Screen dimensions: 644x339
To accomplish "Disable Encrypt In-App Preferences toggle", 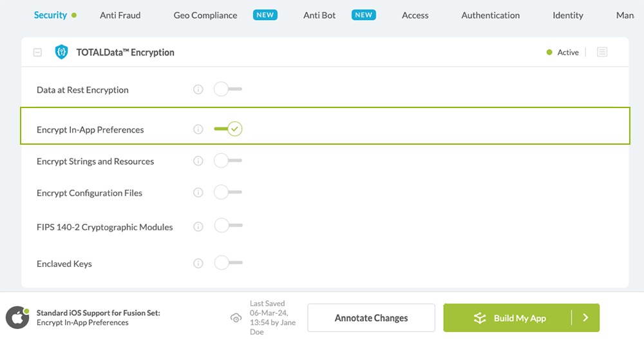I will click(x=228, y=129).
